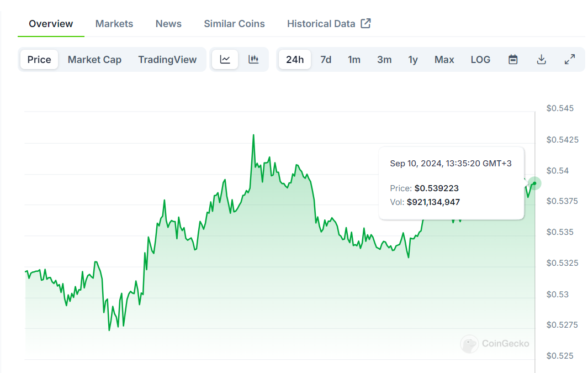Click the $0.5325 axis label
Screen dimensions: 588x373
click(x=562, y=262)
